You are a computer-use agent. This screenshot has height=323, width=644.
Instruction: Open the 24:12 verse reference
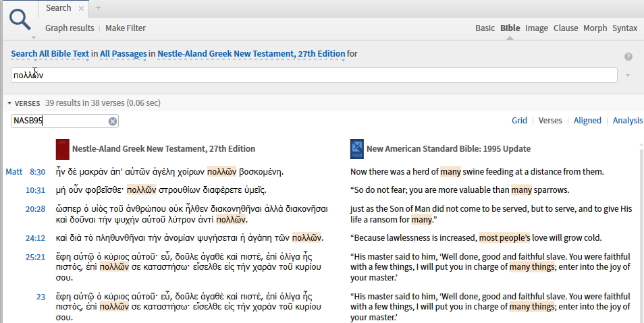pos(35,238)
